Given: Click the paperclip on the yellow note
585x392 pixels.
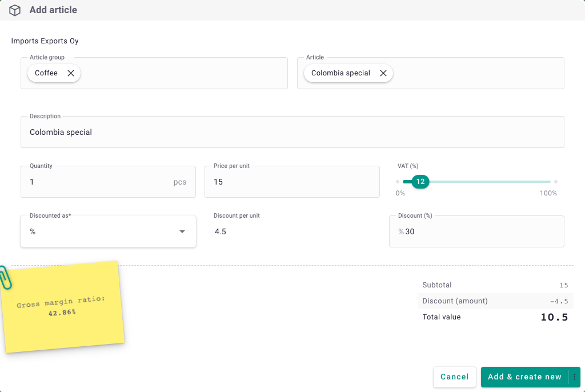Looking at the screenshot, I should [5, 277].
